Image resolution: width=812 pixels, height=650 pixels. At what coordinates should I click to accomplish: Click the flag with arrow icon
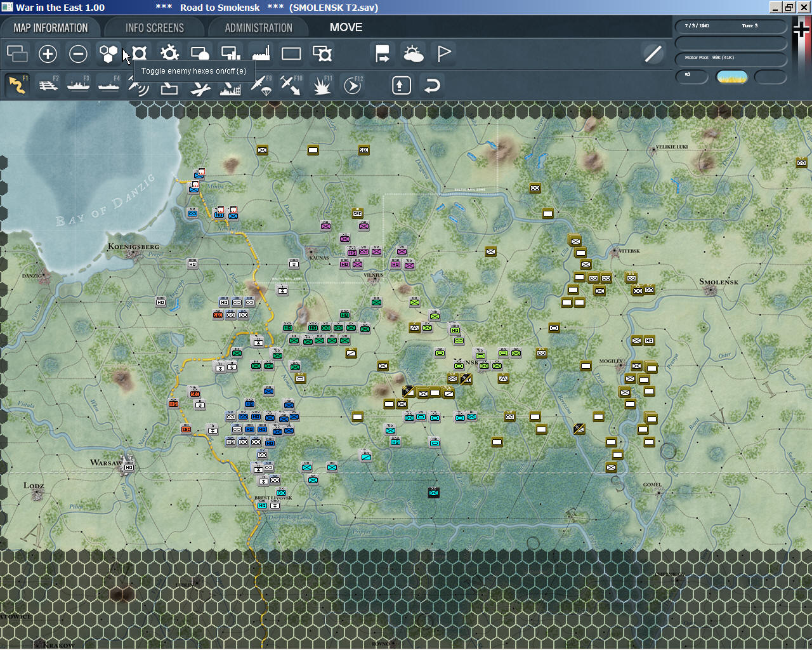point(383,54)
